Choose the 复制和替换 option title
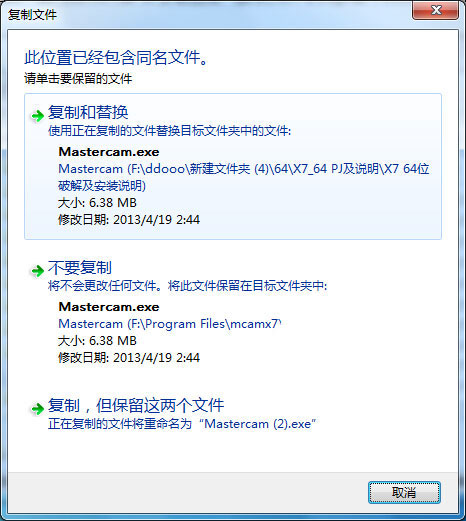The width and height of the screenshot is (466, 521). click(x=88, y=112)
